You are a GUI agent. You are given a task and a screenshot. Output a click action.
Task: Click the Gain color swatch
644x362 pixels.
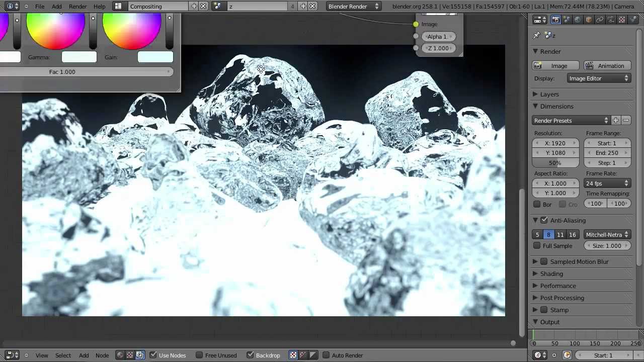(x=155, y=57)
